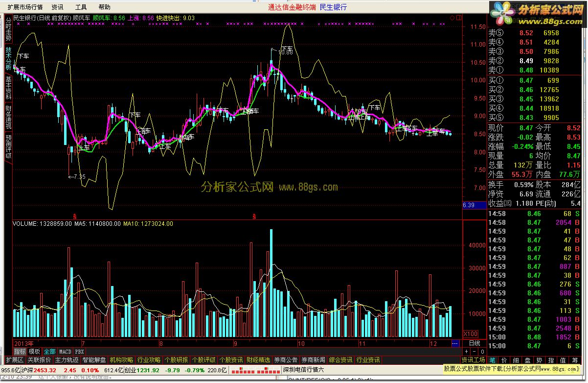The image size is (588, 383).
Task: Open the 行业资讯 tab
Action: [x=368, y=360]
